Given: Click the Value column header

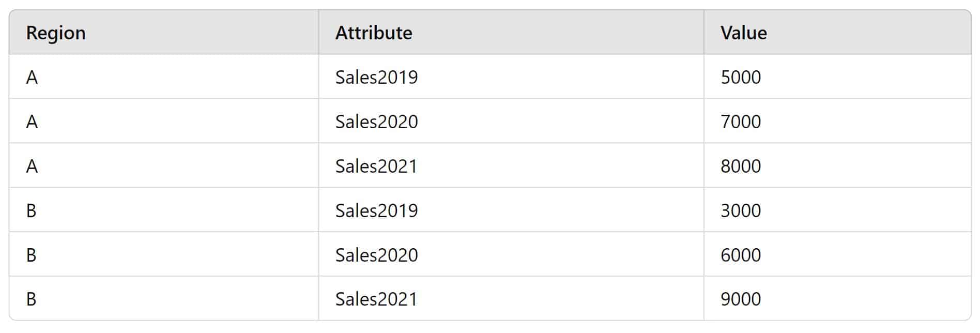Looking at the screenshot, I should coord(837,32).
